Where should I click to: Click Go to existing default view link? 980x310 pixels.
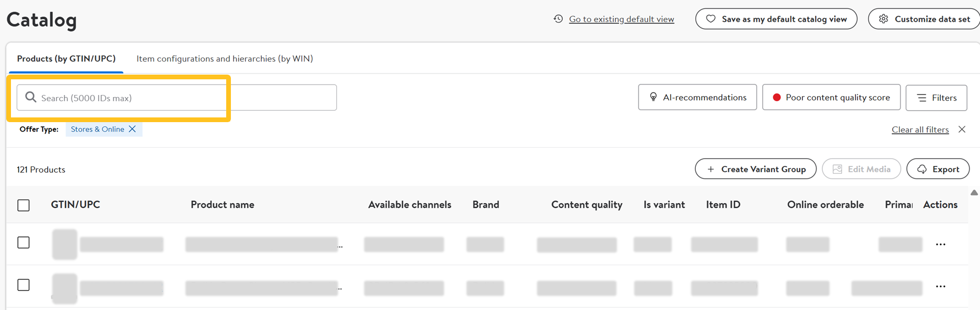[x=621, y=19]
